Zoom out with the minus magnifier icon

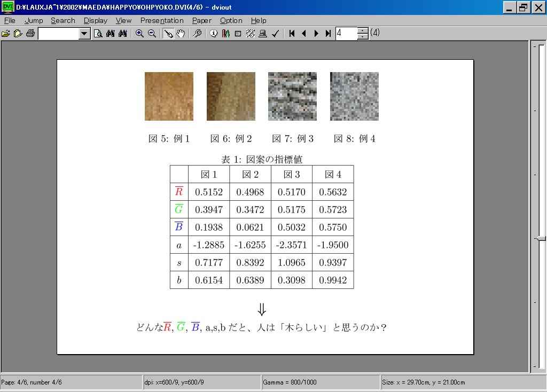[152, 34]
